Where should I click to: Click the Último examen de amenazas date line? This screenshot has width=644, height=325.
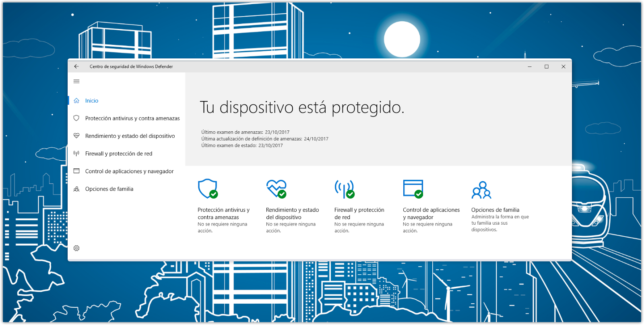246,132
